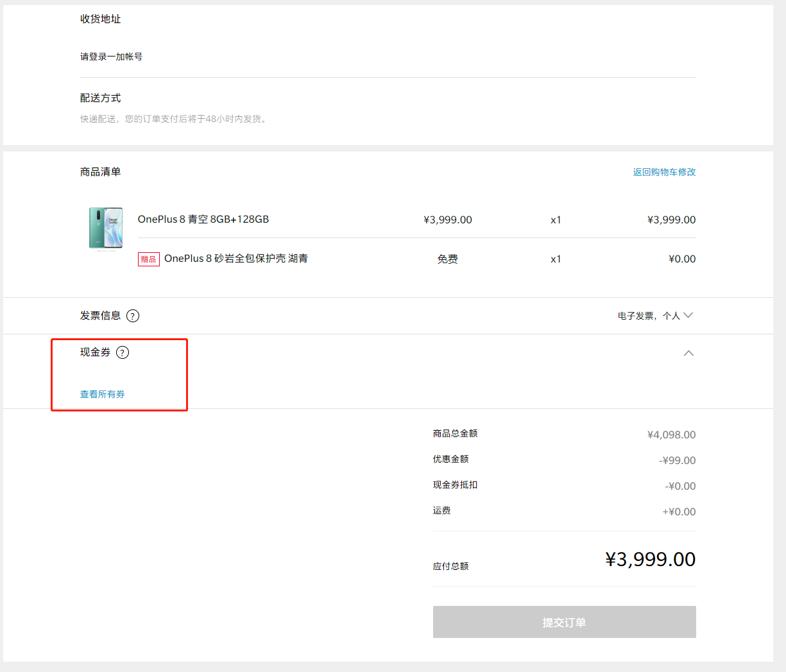The height and width of the screenshot is (672, 786).
Task: Click product name OnePlus 8 青空 8GB+128GB
Action: (203, 220)
